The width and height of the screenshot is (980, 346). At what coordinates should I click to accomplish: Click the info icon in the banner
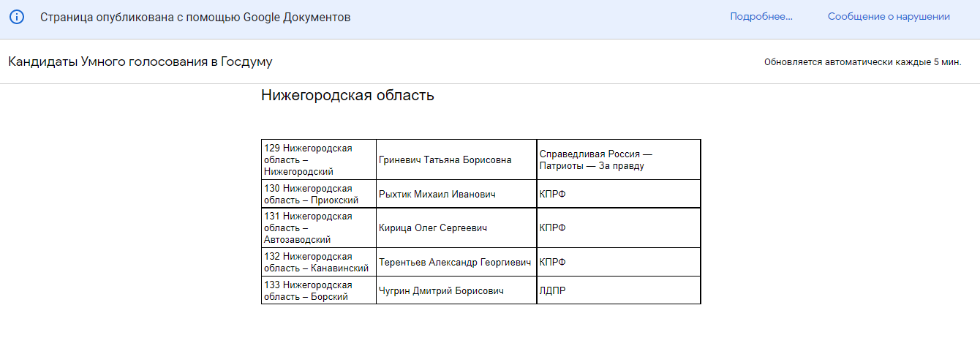click(17, 17)
